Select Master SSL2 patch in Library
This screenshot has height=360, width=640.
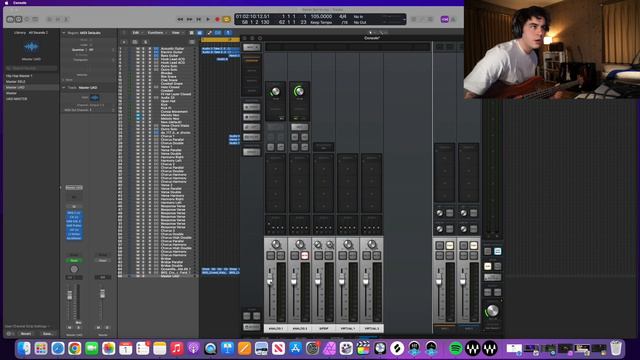tap(16, 82)
